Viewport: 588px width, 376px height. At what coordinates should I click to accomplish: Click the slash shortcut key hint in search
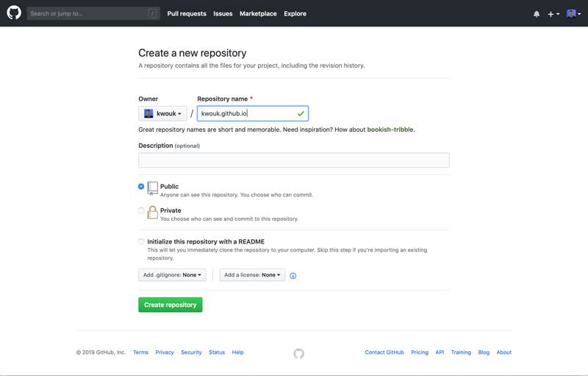(x=152, y=13)
